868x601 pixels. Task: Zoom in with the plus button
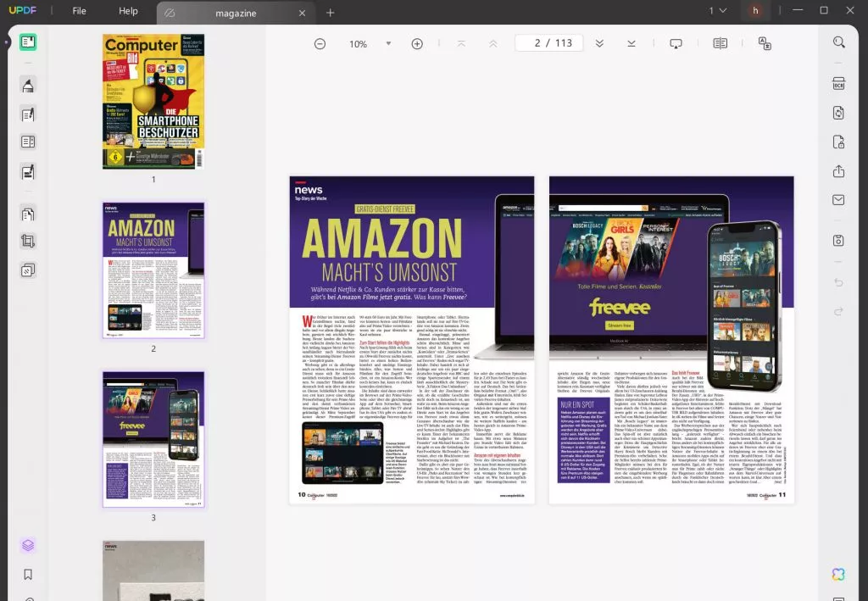coord(417,44)
